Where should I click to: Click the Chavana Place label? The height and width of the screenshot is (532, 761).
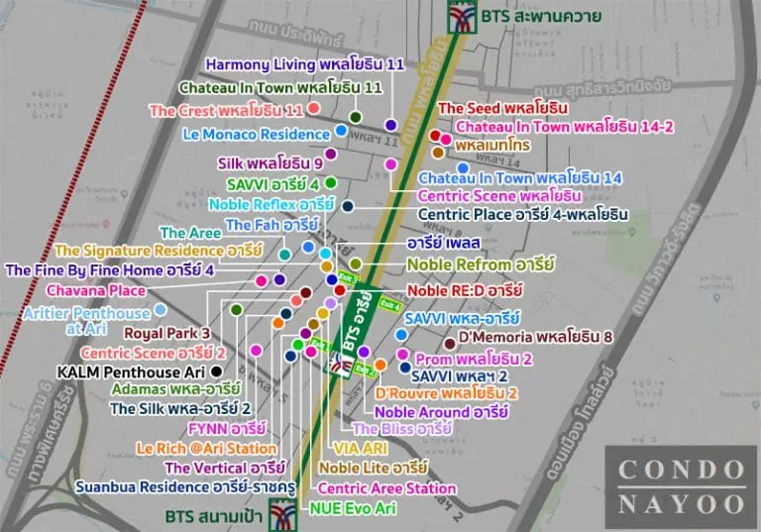tap(96, 290)
